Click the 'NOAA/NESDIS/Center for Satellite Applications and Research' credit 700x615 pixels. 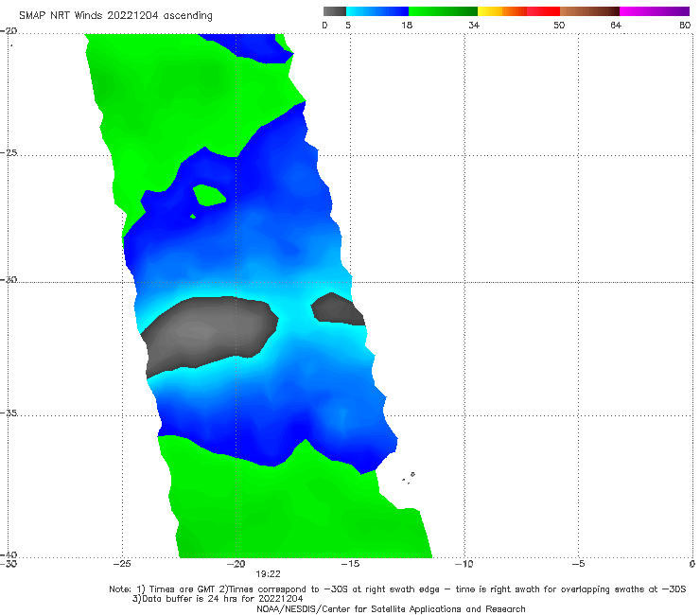click(x=391, y=608)
